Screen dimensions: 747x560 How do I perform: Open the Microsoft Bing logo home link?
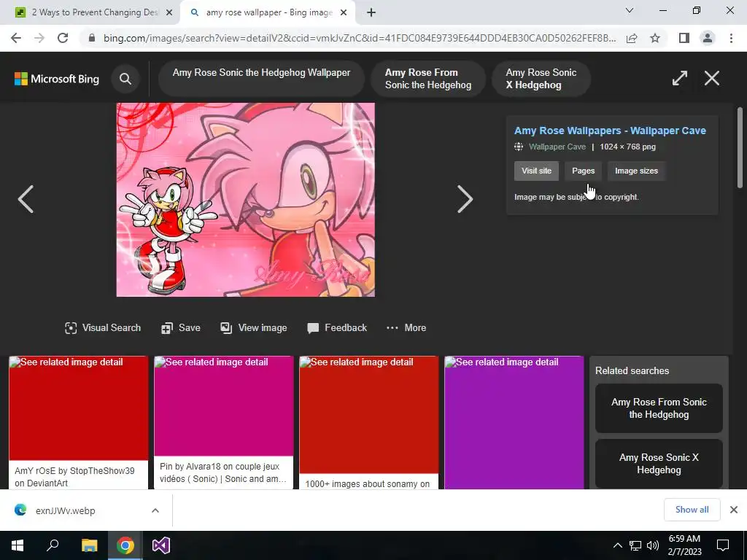57,79
